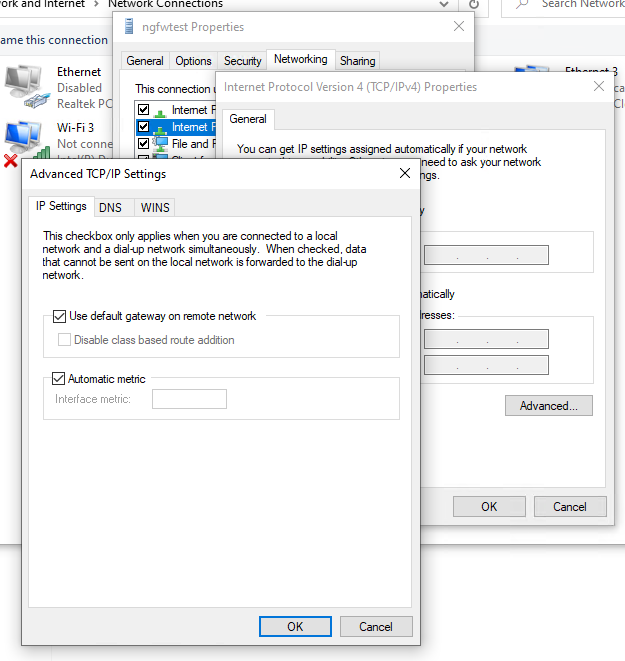
Task: Click the search magnifier icon in Network Connections
Action: 522,5
